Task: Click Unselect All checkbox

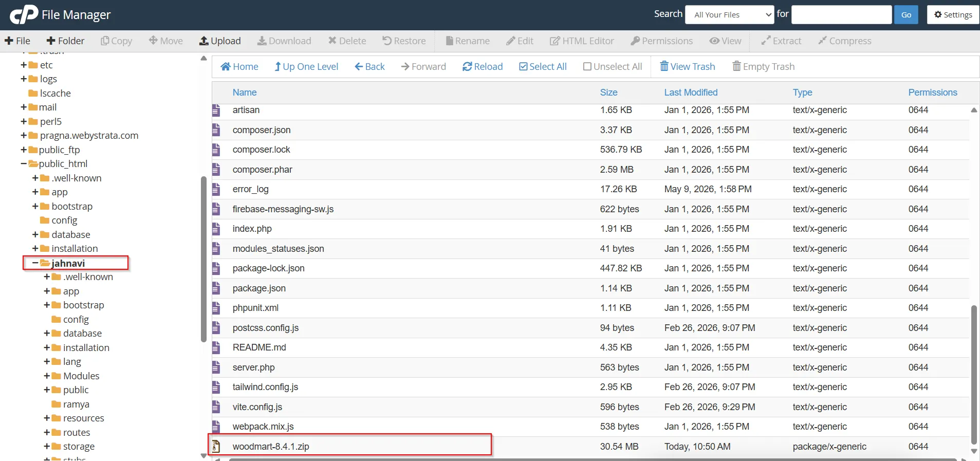Action: [613, 66]
